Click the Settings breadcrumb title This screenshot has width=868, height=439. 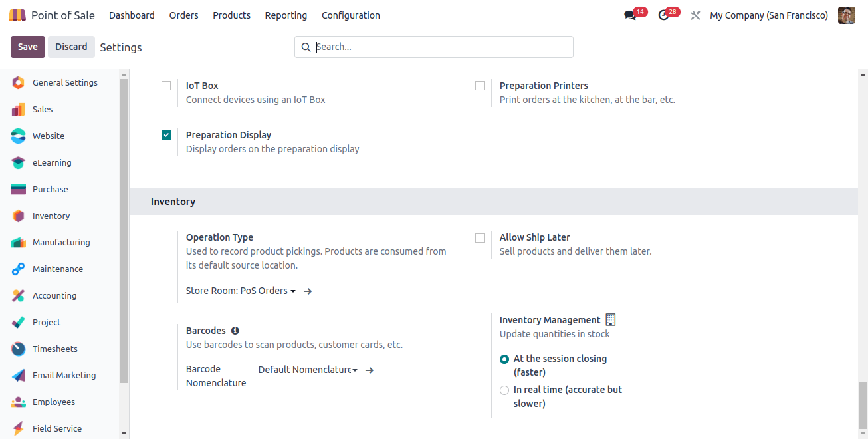tap(121, 47)
